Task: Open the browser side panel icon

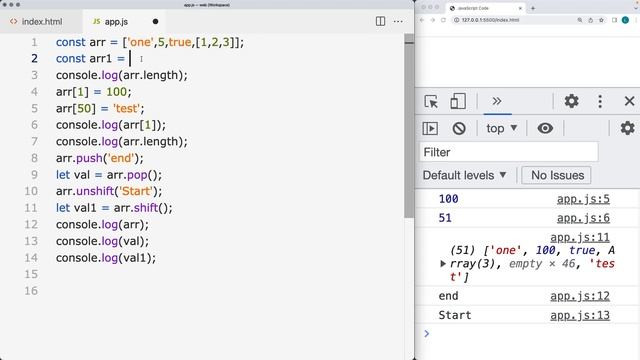Action: (x=614, y=20)
